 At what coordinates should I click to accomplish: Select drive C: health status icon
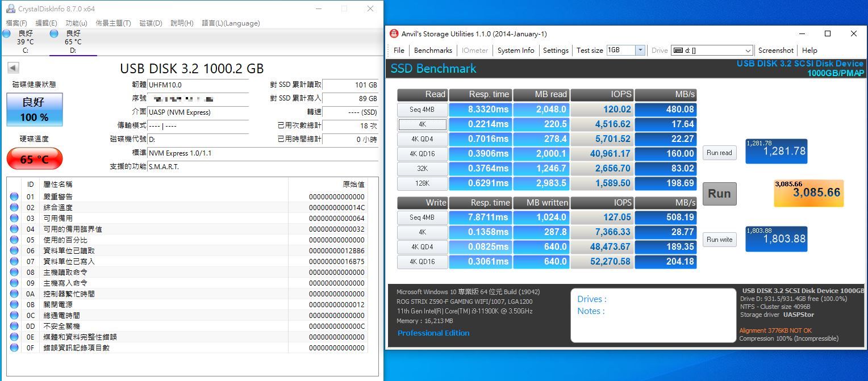[7, 34]
